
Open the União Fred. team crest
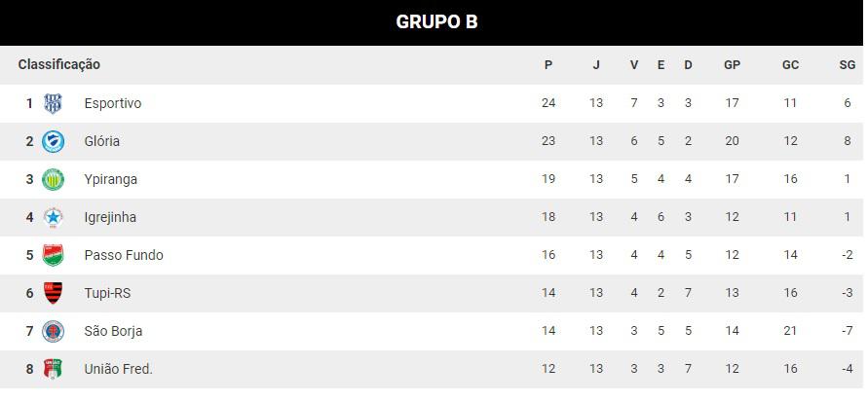tap(54, 369)
